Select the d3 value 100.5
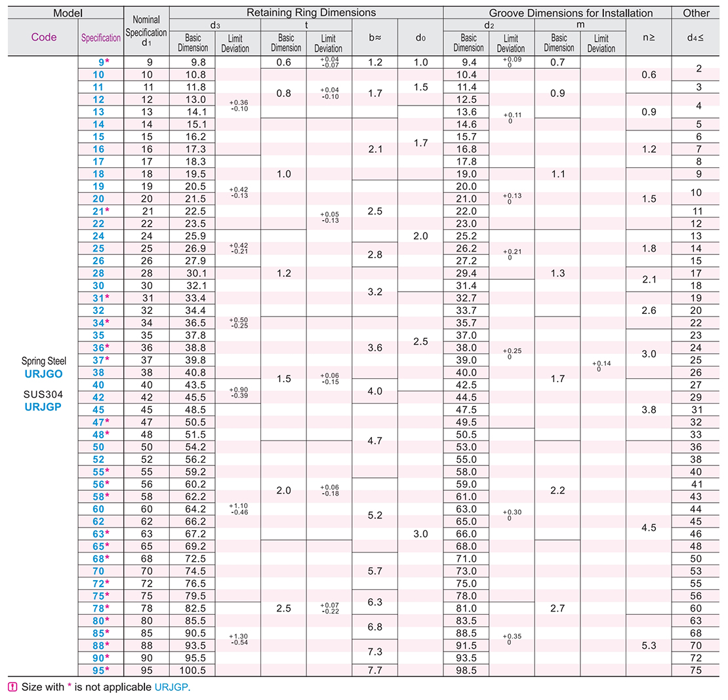Screen dimensions: 728x700 [193, 671]
